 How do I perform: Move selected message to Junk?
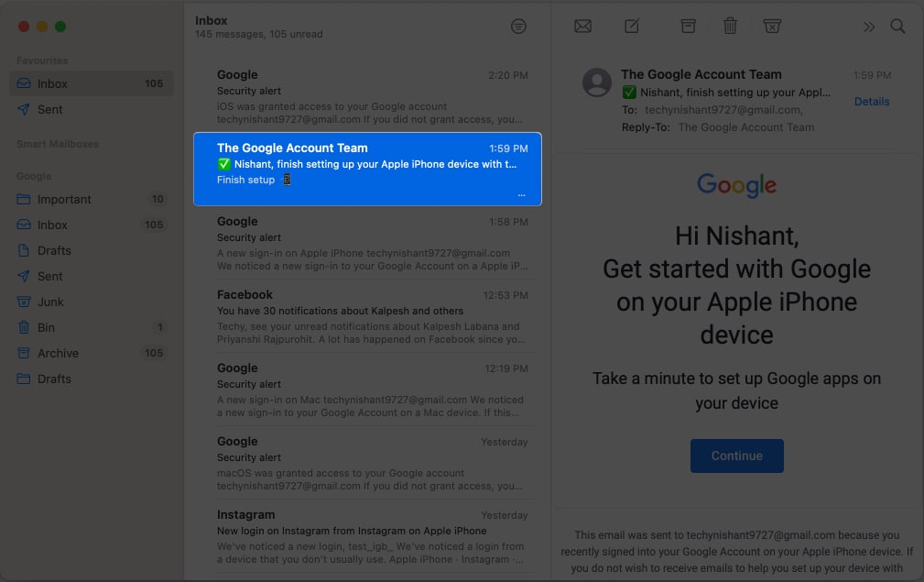pyautogui.click(x=772, y=26)
